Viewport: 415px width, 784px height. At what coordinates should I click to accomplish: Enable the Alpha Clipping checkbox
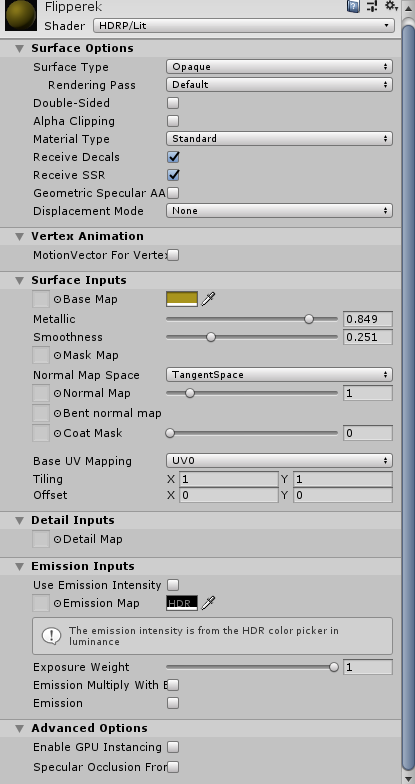point(173,121)
